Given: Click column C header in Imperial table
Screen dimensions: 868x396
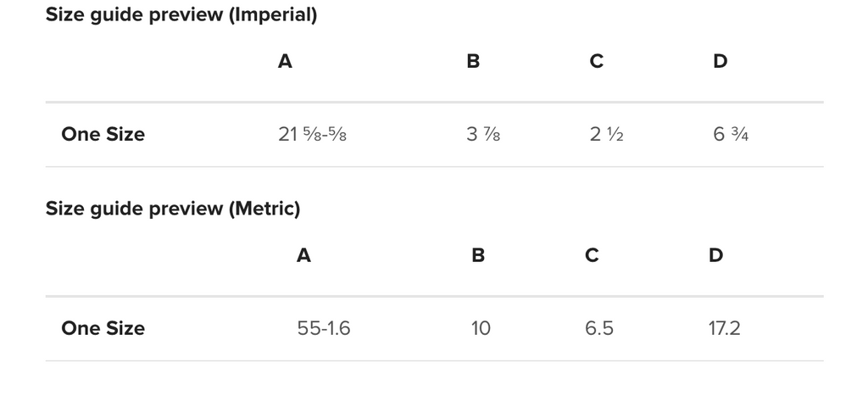Looking at the screenshot, I should (x=597, y=61).
